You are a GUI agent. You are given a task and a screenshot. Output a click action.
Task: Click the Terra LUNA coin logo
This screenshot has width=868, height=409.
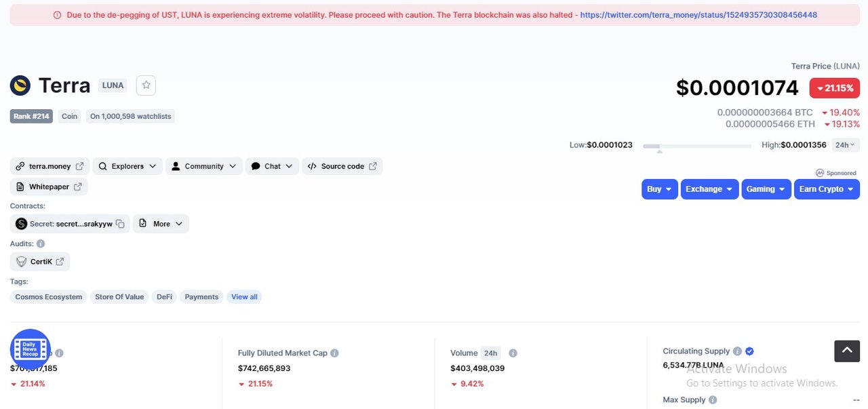tap(20, 85)
